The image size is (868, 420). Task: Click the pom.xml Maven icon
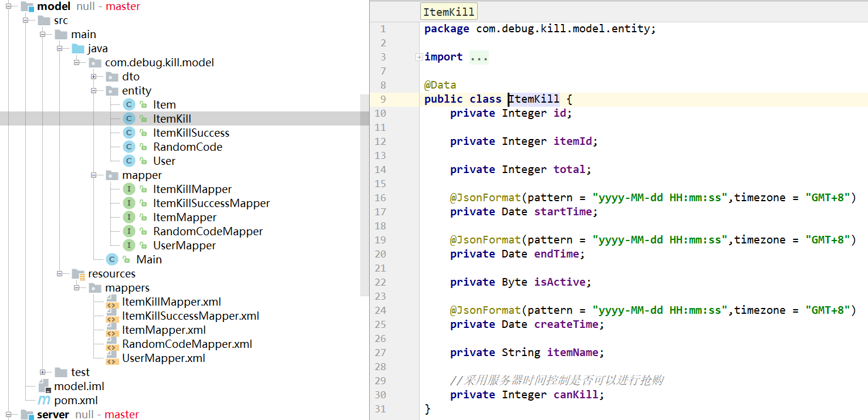pyautogui.click(x=44, y=400)
